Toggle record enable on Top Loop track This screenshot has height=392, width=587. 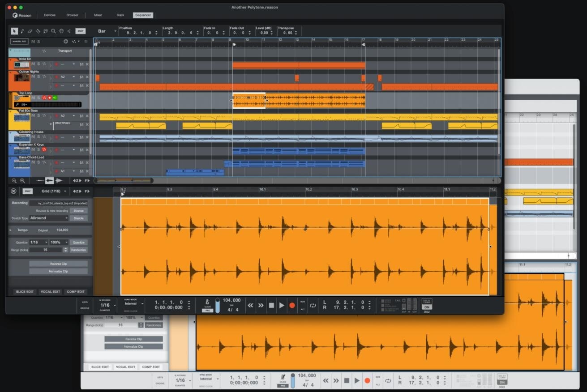tap(50, 98)
